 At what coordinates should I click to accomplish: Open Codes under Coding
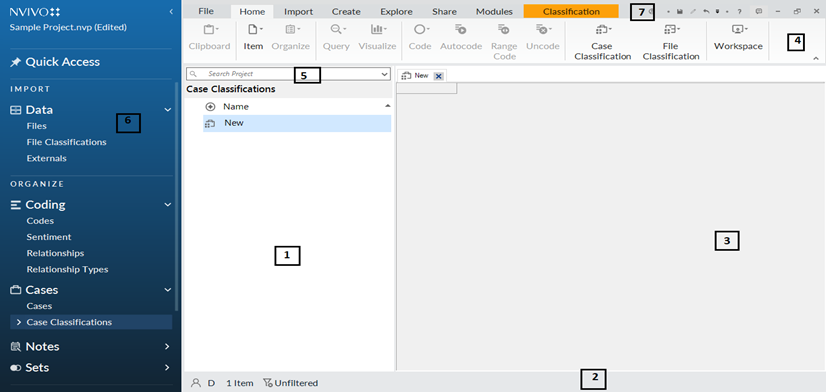pos(40,221)
